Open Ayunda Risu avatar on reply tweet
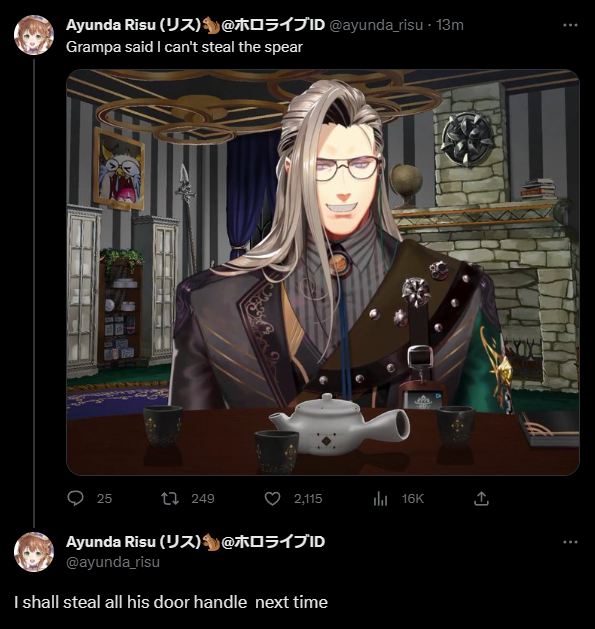This screenshot has height=629, width=595. [34, 552]
